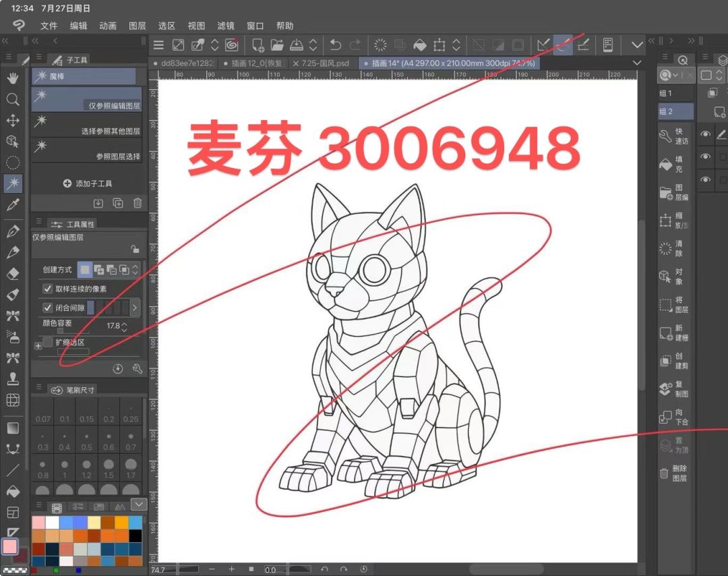The height and width of the screenshot is (576, 728).
Task: Expand the color set dropdown arrow
Action: point(139,504)
